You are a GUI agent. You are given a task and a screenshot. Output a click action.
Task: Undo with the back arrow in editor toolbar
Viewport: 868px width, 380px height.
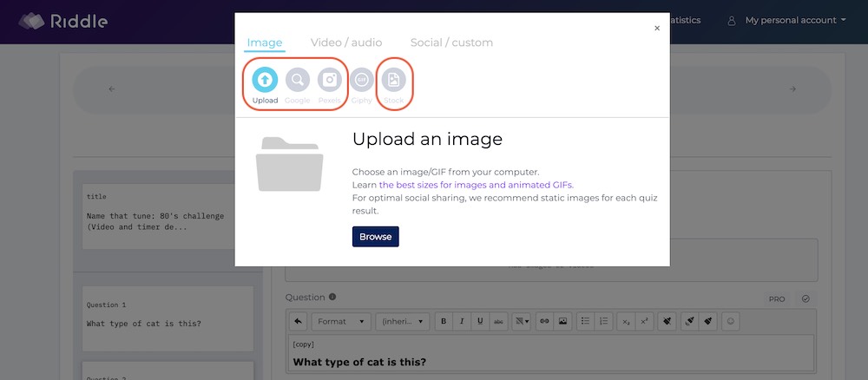tap(299, 321)
